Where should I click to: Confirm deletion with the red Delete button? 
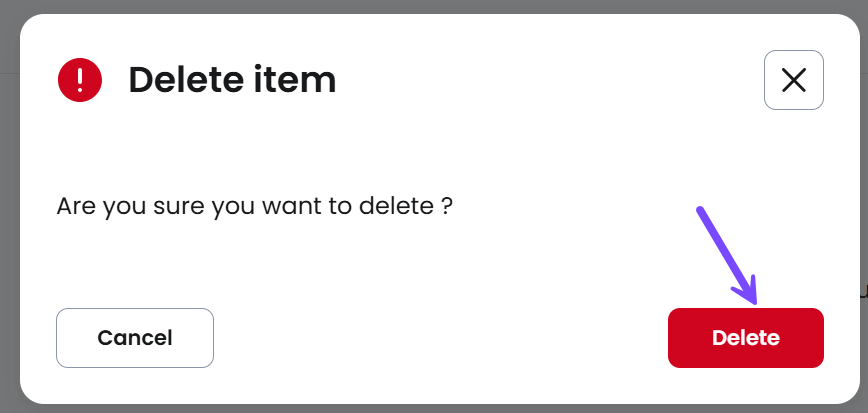[x=746, y=338]
